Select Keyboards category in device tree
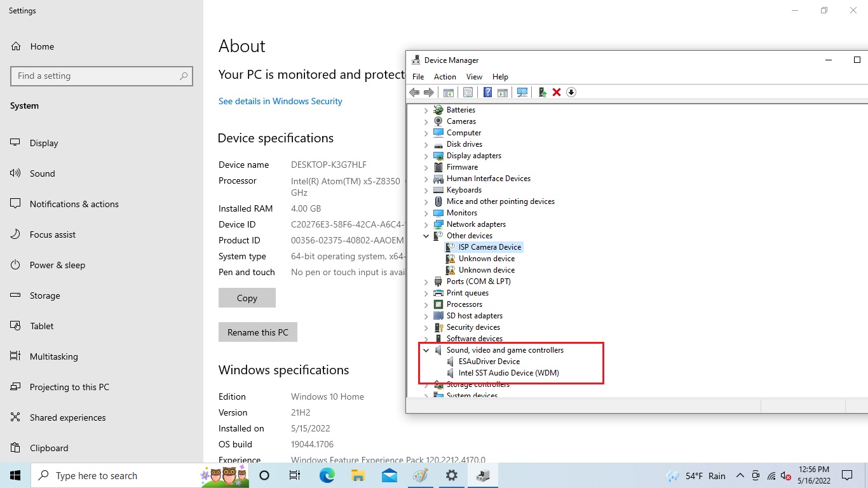868x488 pixels. click(464, 190)
